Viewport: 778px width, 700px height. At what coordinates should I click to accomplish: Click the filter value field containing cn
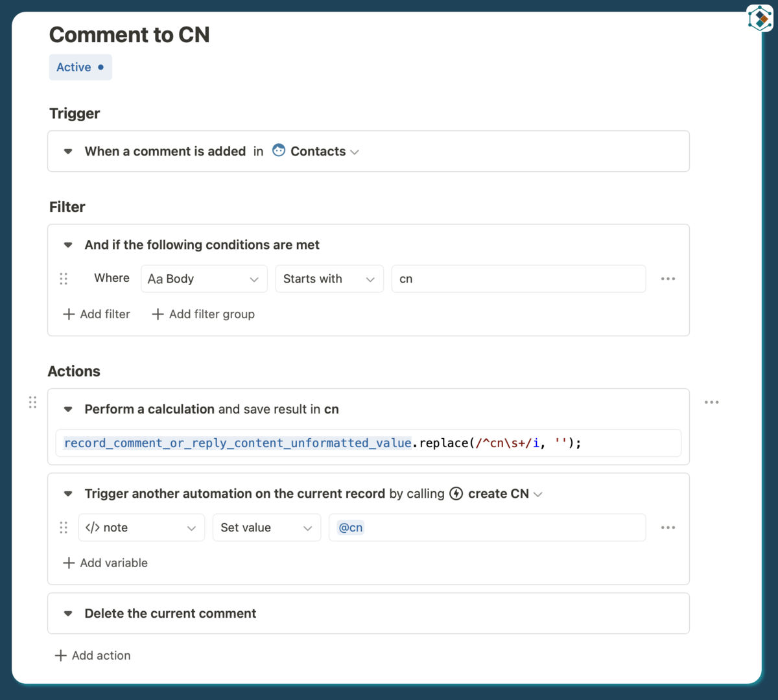pos(518,279)
